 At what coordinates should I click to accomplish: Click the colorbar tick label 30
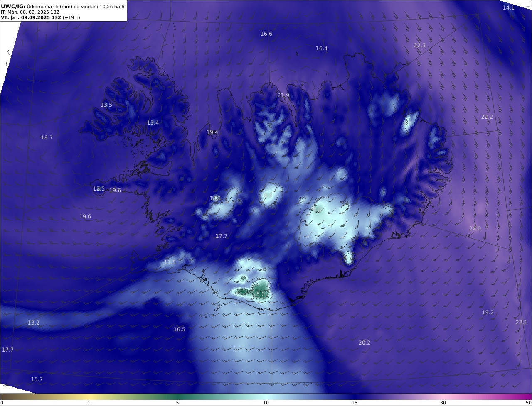[x=443, y=403]
